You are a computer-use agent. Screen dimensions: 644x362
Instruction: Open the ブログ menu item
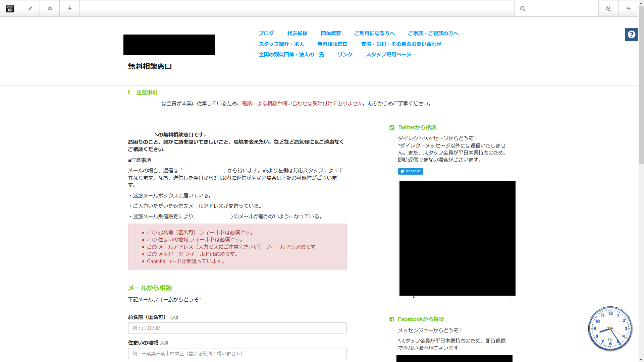click(266, 33)
